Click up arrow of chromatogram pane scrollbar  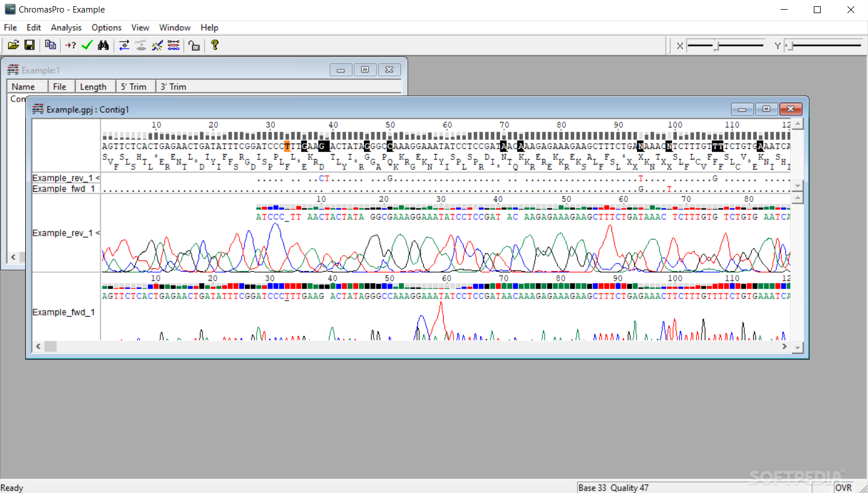[798, 198]
